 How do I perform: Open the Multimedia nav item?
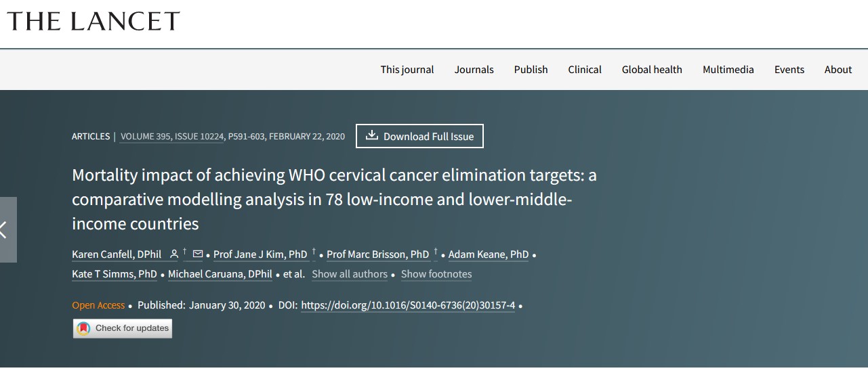pyautogui.click(x=728, y=70)
